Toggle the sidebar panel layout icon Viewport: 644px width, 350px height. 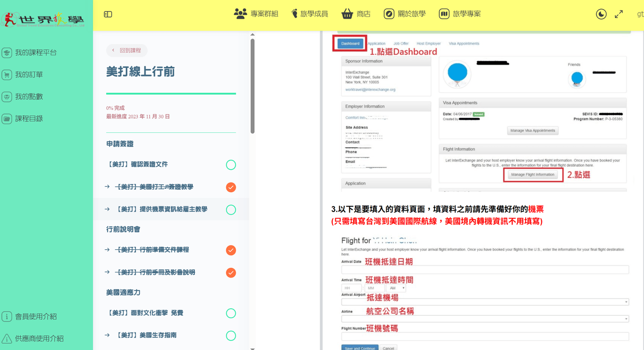[x=108, y=14]
